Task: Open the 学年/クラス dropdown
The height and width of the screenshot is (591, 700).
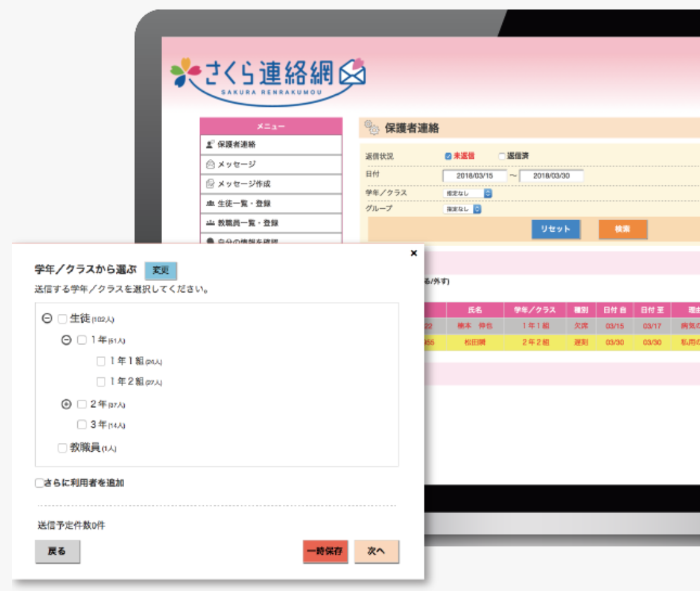Action: [x=468, y=193]
